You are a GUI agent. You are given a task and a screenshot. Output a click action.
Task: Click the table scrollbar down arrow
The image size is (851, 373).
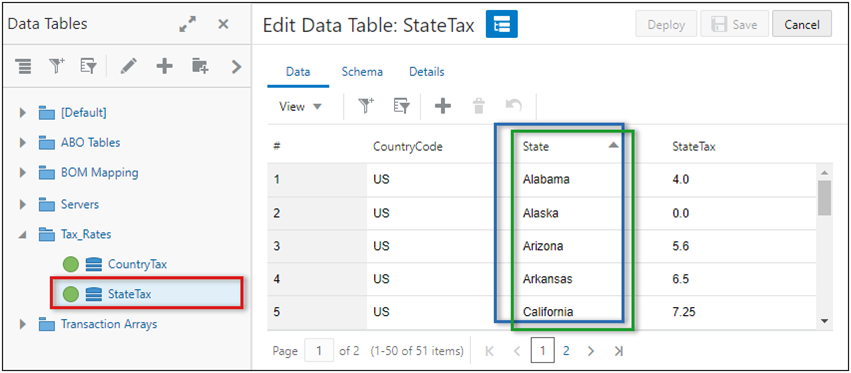tap(825, 321)
